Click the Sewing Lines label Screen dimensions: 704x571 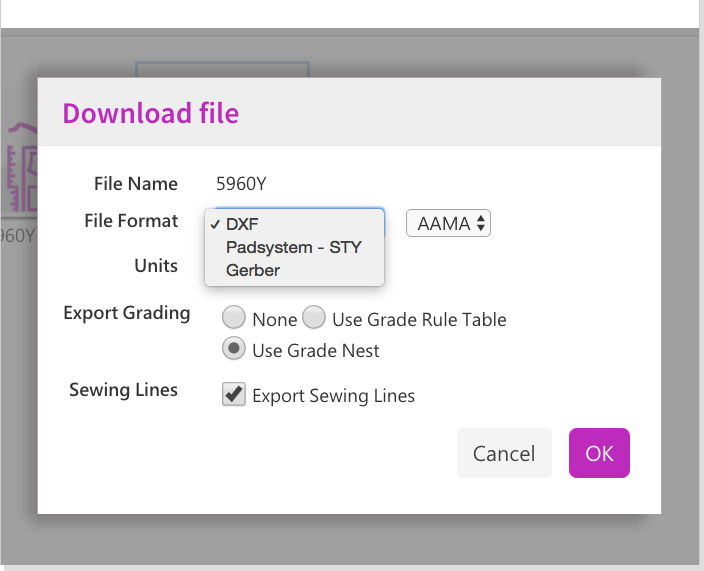click(123, 390)
